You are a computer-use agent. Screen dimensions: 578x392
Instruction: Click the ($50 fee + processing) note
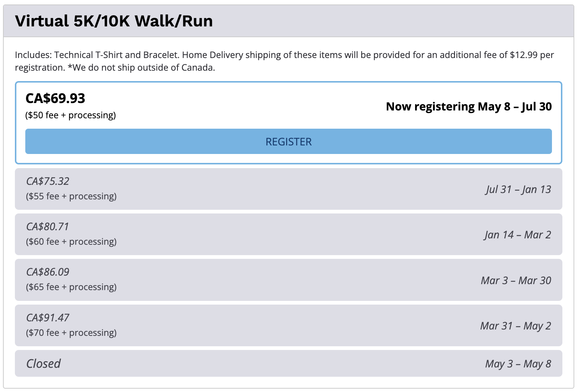pyautogui.click(x=71, y=115)
